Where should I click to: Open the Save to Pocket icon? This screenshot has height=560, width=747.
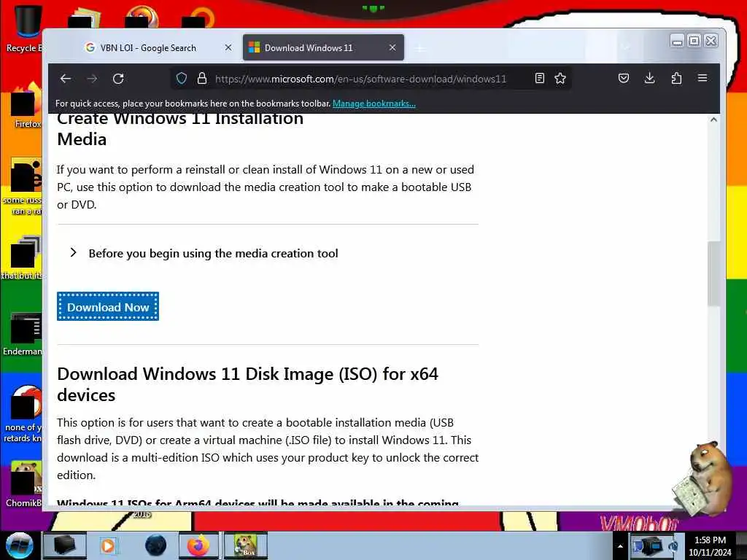click(x=623, y=78)
